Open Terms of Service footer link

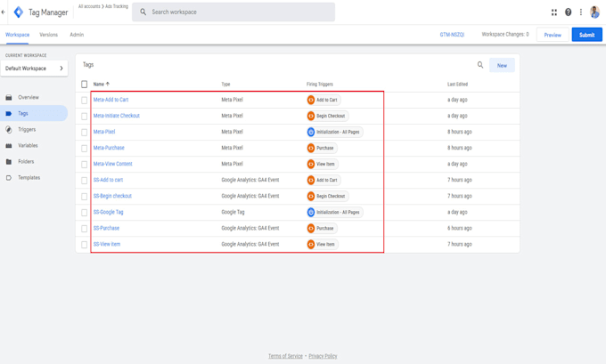(x=285, y=356)
